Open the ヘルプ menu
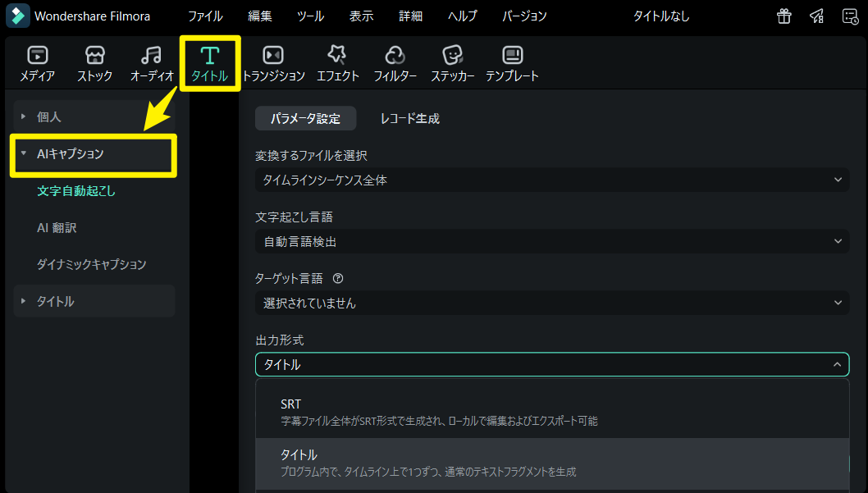The height and width of the screenshot is (493, 868). click(462, 16)
